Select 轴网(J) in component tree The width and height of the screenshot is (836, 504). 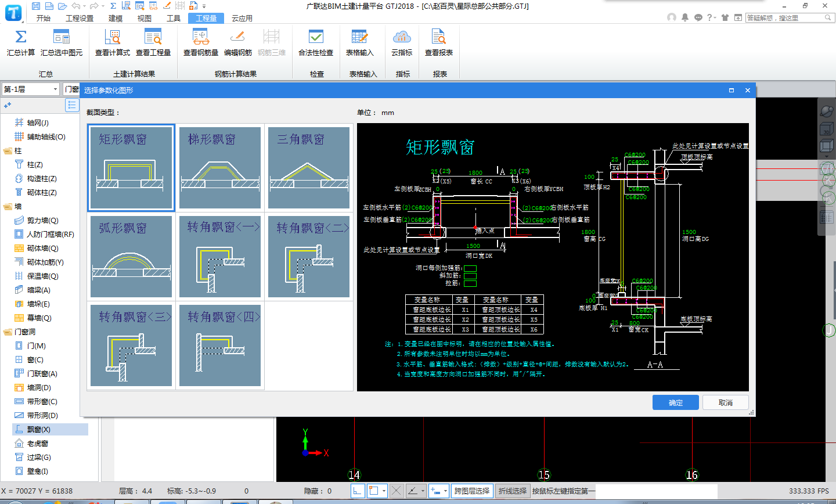tap(38, 123)
